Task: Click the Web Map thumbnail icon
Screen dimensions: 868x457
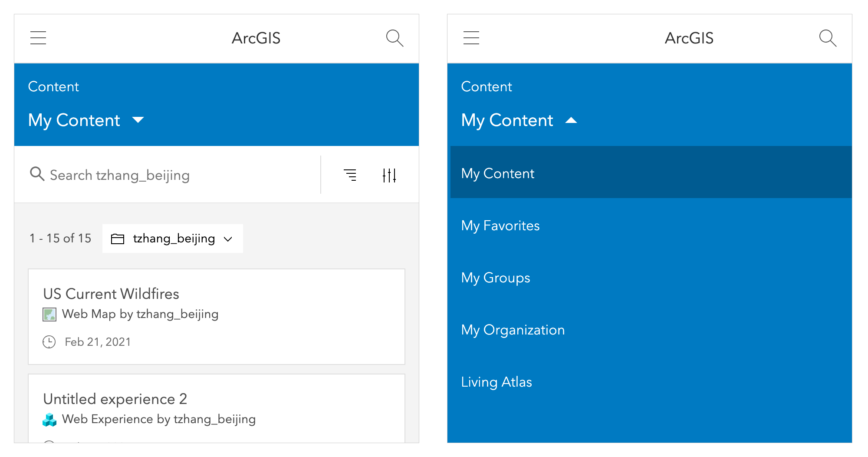Action: pos(49,314)
